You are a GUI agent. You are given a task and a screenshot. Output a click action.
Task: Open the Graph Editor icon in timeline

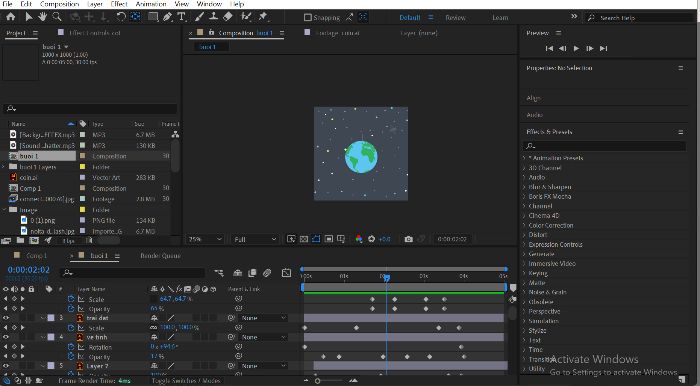(287, 273)
